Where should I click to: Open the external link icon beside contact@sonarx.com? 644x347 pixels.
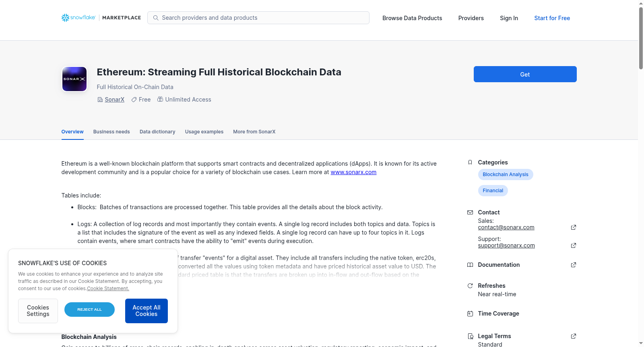click(x=574, y=227)
